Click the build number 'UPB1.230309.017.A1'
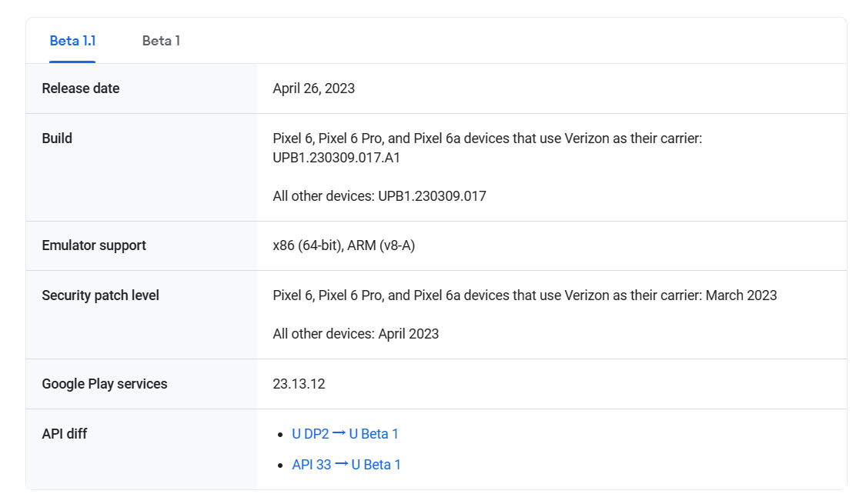Image resolution: width=856 pixels, height=504 pixels. (x=336, y=159)
